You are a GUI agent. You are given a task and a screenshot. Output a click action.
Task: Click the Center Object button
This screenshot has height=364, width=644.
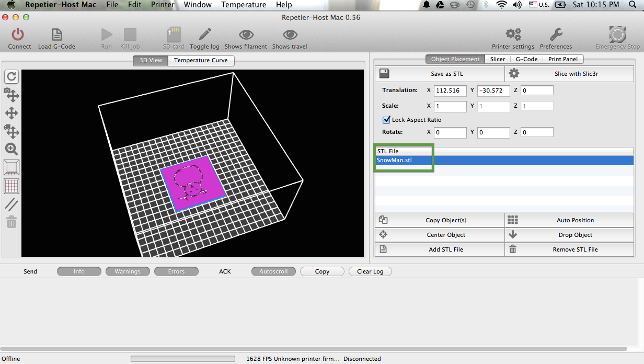tap(440, 235)
